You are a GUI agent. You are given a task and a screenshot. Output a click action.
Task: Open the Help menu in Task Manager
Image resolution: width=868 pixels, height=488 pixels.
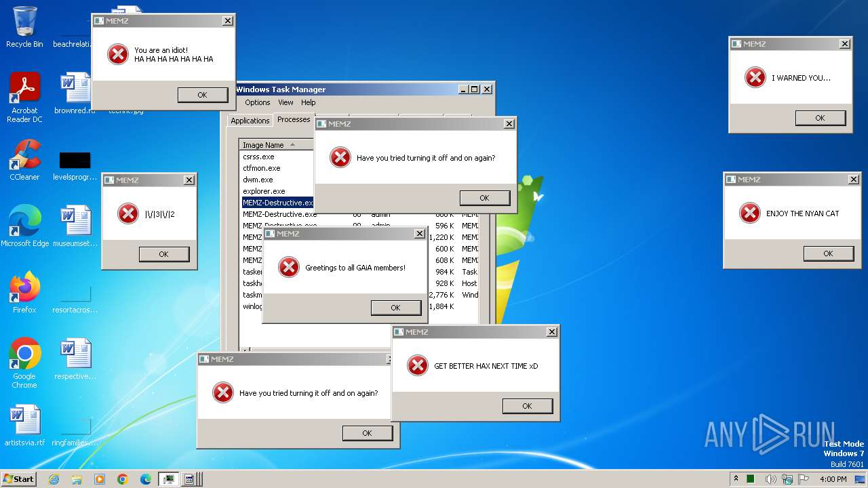point(309,102)
